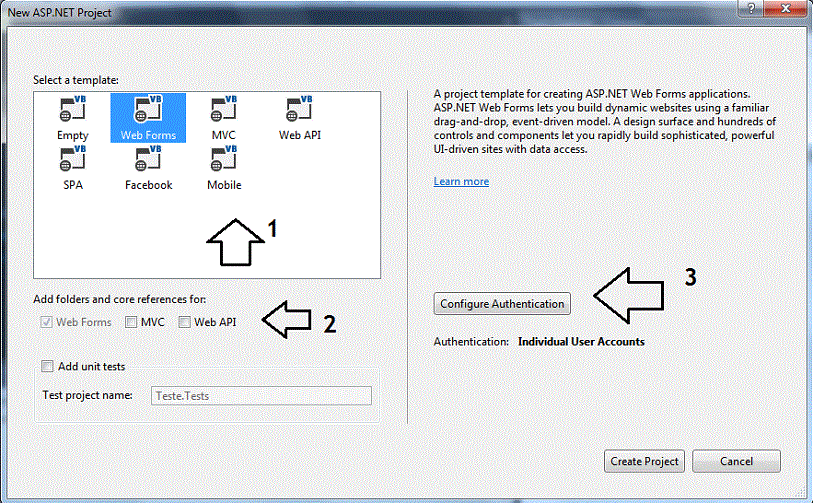The image size is (813, 503).
Task: Cancel the New ASP.NET Project dialog
Action: coord(736,461)
